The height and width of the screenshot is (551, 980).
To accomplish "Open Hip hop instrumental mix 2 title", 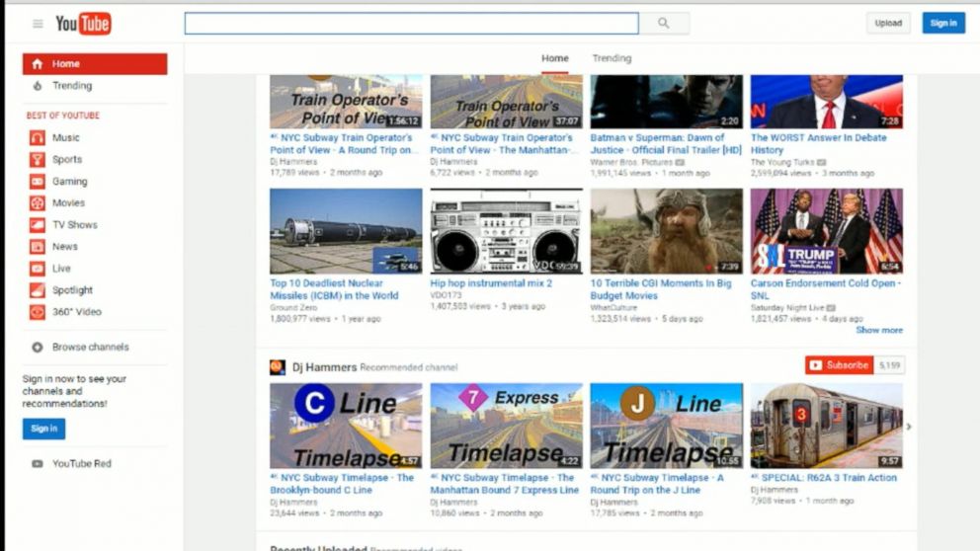I will 491,283.
